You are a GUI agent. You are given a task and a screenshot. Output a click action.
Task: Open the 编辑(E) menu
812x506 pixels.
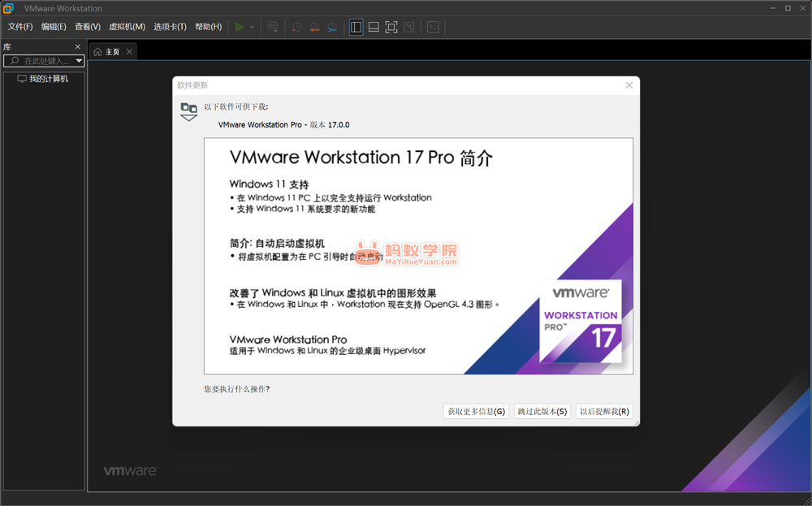point(54,27)
